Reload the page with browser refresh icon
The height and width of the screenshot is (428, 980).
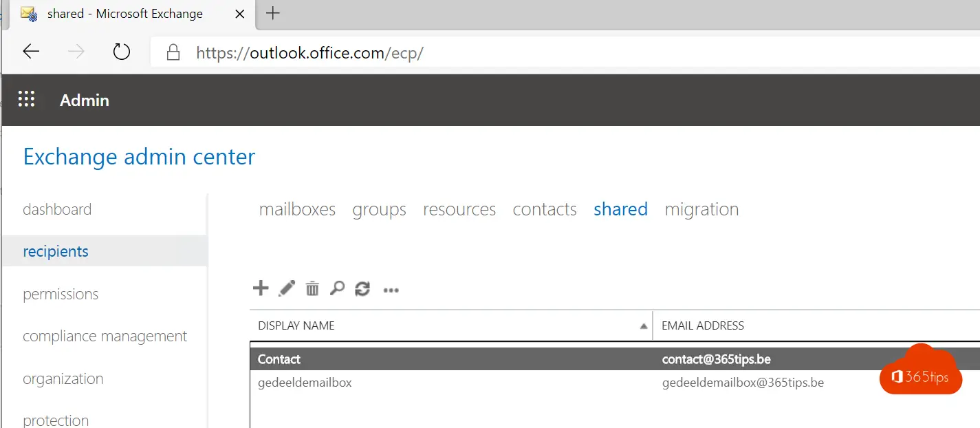122,52
